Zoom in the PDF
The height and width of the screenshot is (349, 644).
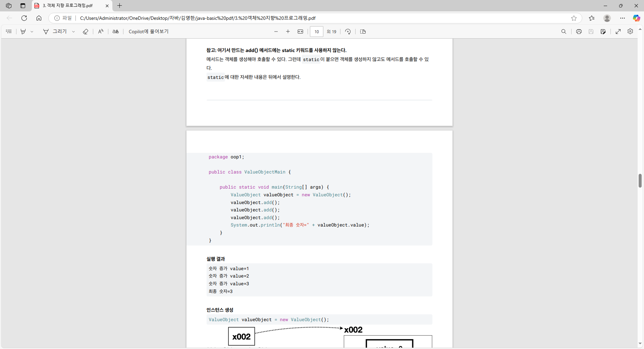pyautogui.click(x=288, y=32)
